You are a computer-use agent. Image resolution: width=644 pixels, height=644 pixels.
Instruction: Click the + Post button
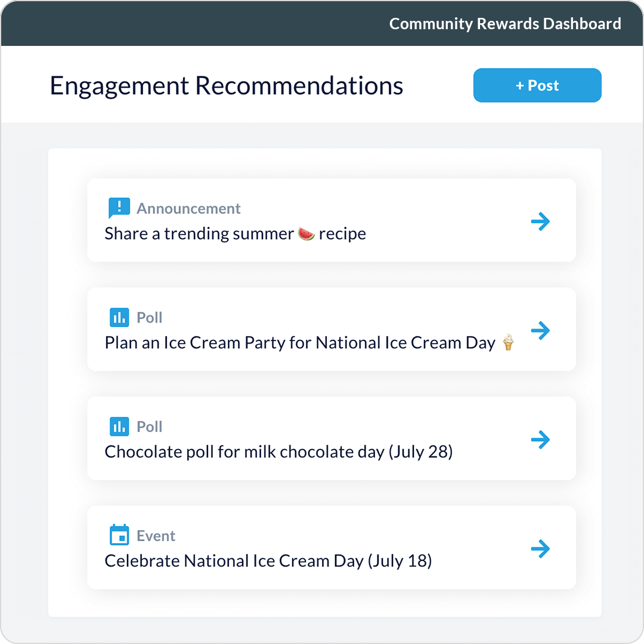point(537,85)
